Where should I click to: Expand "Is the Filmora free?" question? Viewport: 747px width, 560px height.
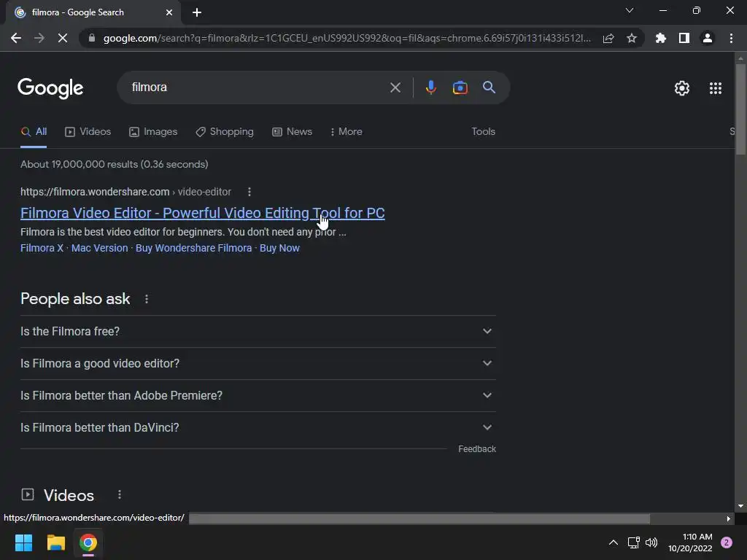point(258,332)
